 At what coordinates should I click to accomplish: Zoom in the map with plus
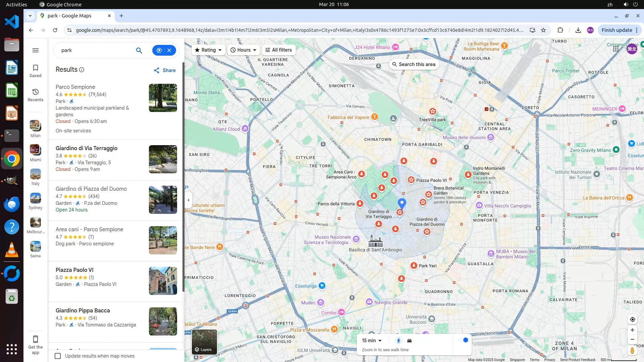632,330
